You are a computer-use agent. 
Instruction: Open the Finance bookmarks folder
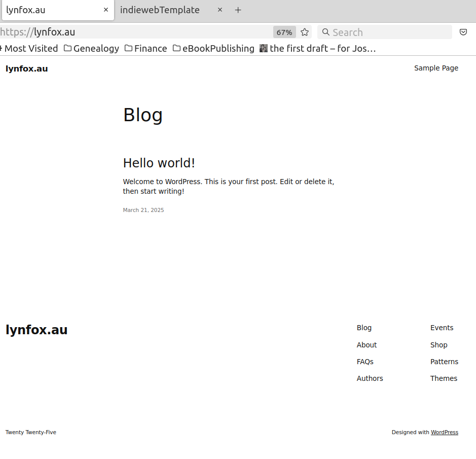coord(146,48)
